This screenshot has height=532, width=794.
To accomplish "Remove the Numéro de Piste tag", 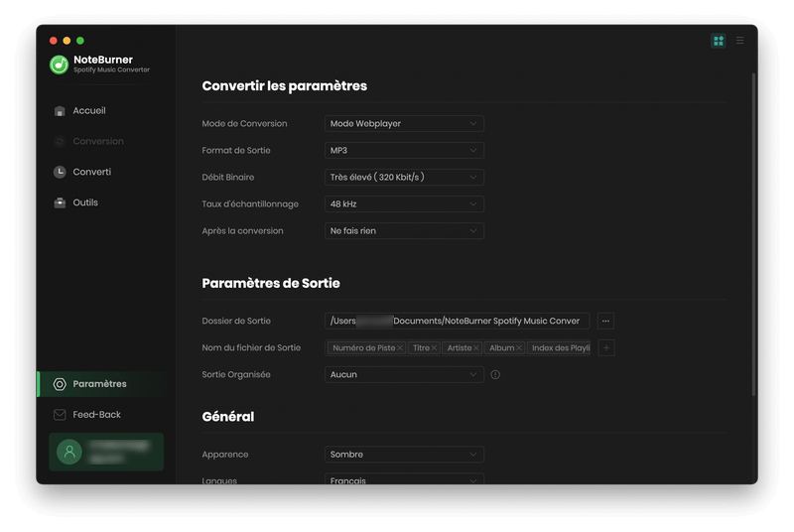I will (x=400, y=348).
